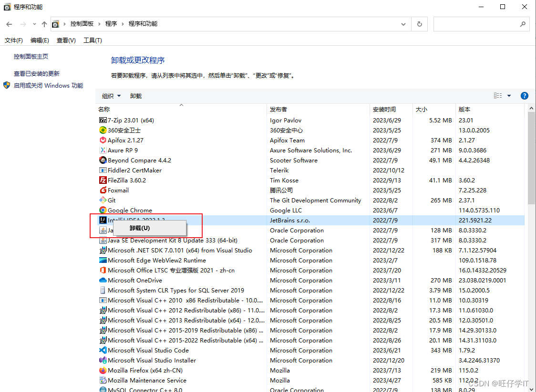Click the Microsoft System CLR Types icon
Viewport: 536px width, 392px height.
103,290
